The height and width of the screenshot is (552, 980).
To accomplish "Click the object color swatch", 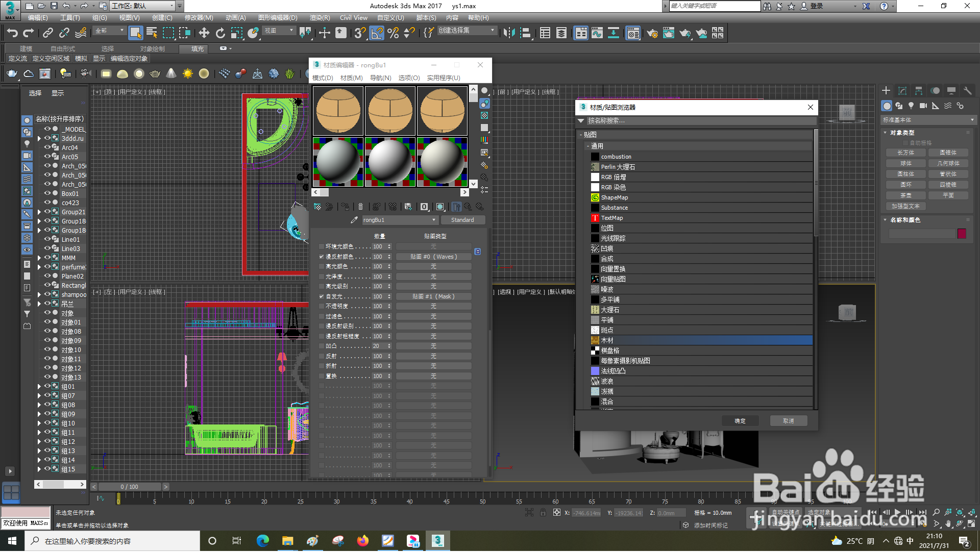I will pyautogui.click(x=962, y=234).
